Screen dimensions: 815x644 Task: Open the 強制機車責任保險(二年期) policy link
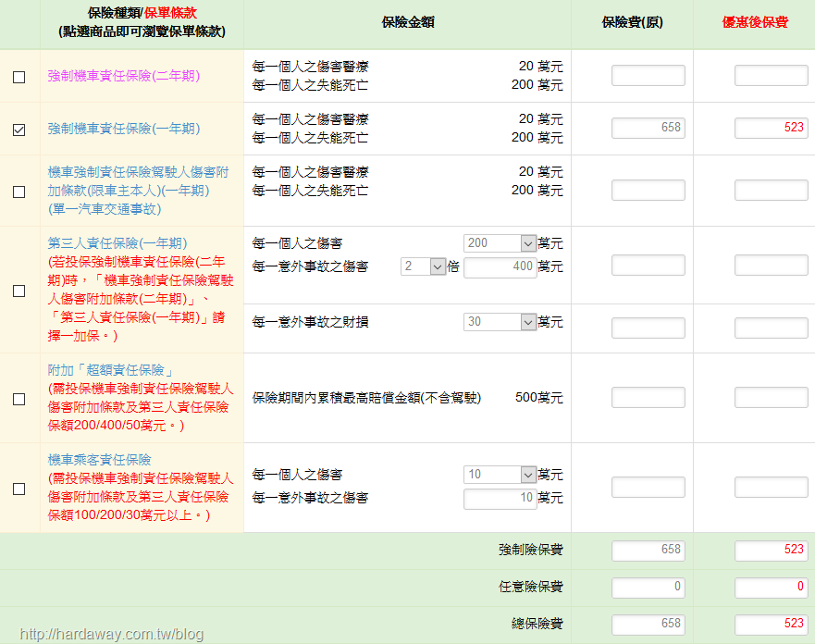(124, 76)
